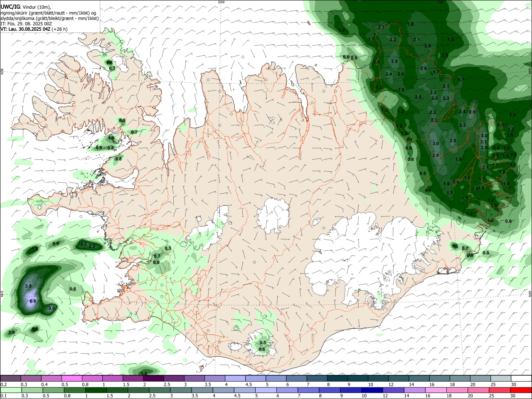Click the '20W' longitude label at top
532x399 pixels.
click(x=221, y=2)
